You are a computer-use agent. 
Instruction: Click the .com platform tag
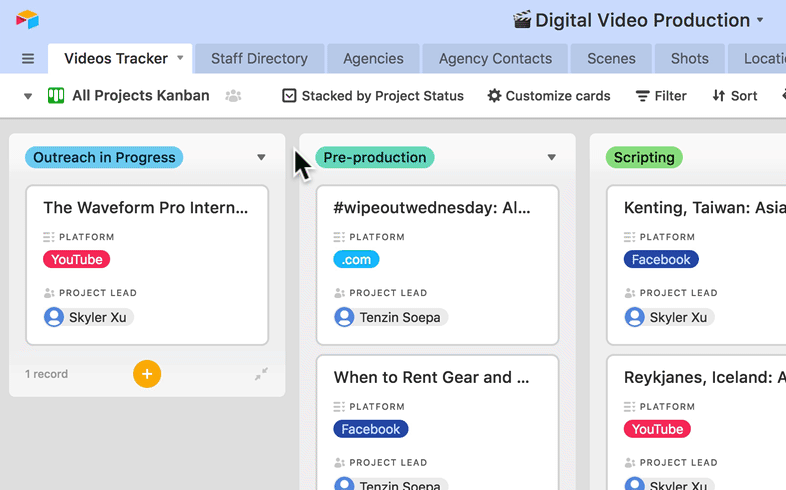click(x=356, y=260)
